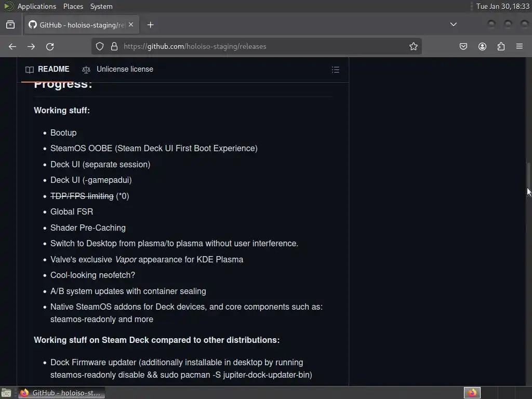Click the 'Working stuff:' heading

point(62,110)
